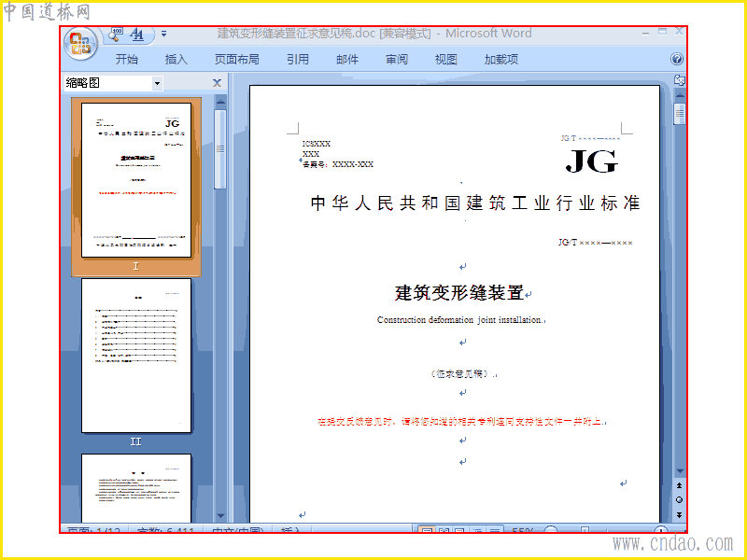Open the 加载项 tab
The width and height of the screenshot is (747, 560).
click(501, 59)
